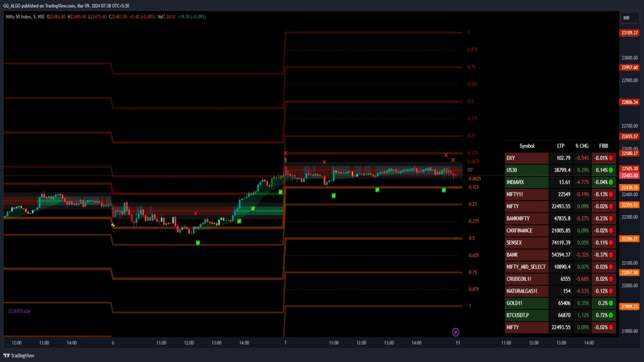Click the Nifty 50 Index symbol title

(x=19, y=17)
